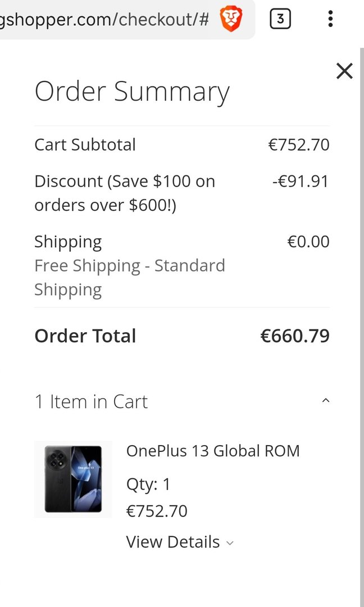Click the Qty: 1 text
This screenshot has width=364, height=607.
[148, 484]
